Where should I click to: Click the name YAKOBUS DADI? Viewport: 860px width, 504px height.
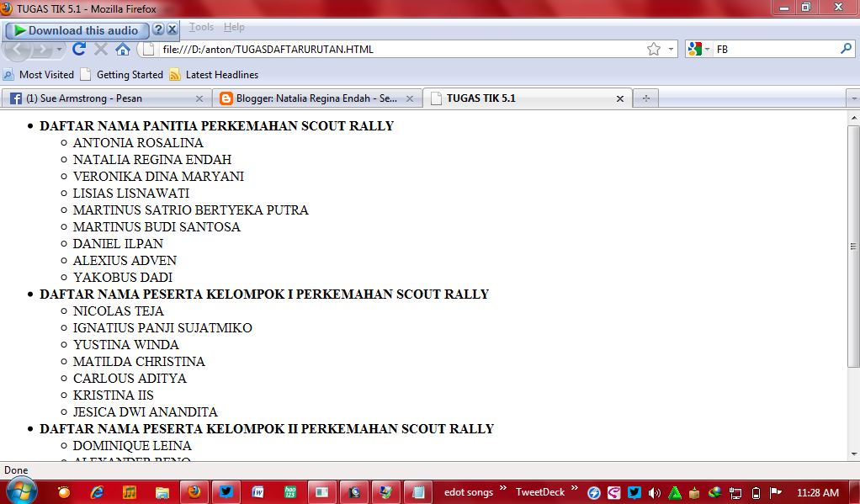123,277
